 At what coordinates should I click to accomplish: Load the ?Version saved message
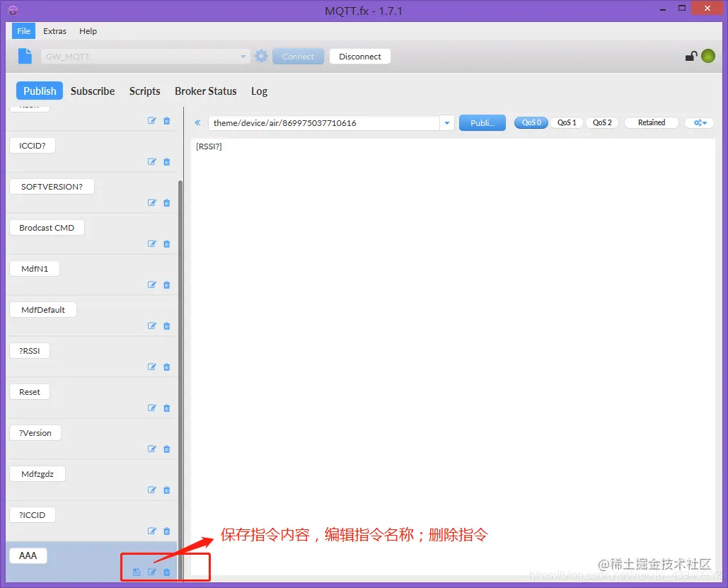click(x=35, y=433)
